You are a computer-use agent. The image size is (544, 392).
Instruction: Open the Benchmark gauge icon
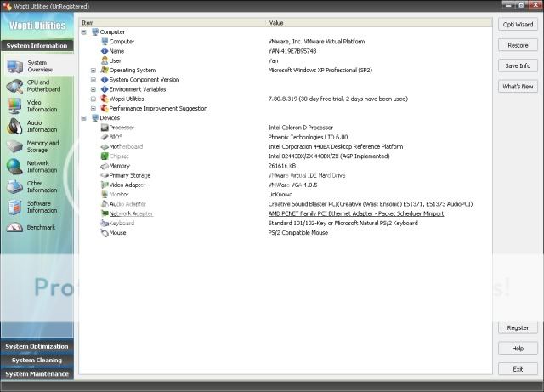click(x=14, y=228)
